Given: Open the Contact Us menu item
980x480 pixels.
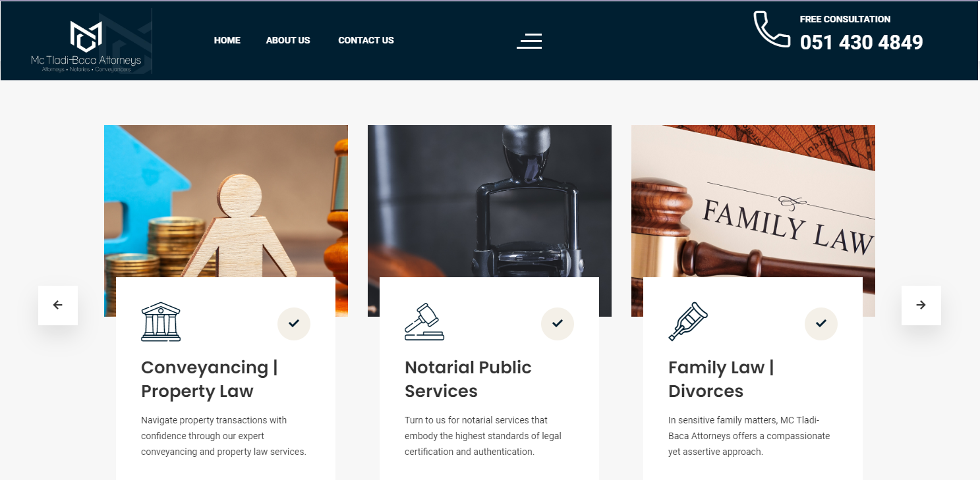Looking at the screenshot, I should click(366, 40).
